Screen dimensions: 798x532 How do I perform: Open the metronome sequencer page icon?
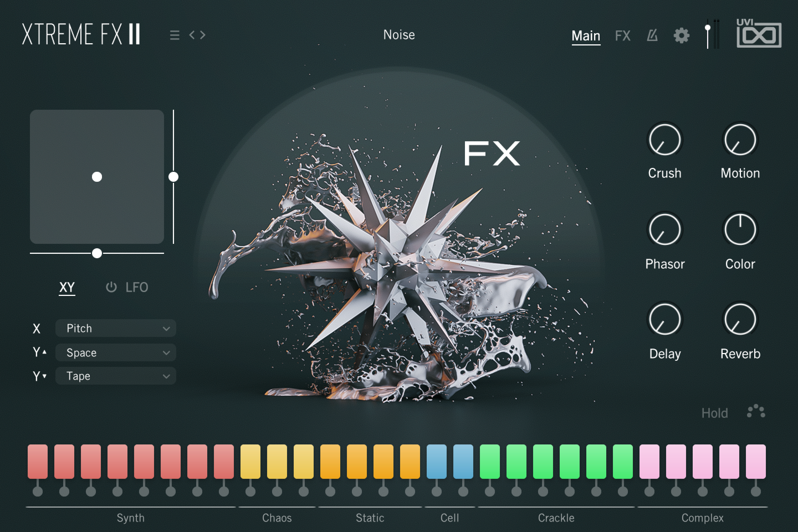tap(652, 35)
